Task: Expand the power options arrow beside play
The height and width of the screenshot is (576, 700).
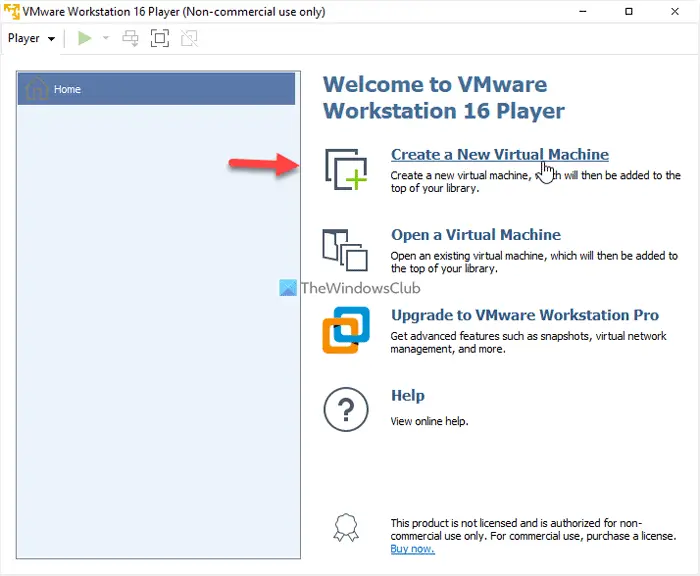Action: click(106, 38)
